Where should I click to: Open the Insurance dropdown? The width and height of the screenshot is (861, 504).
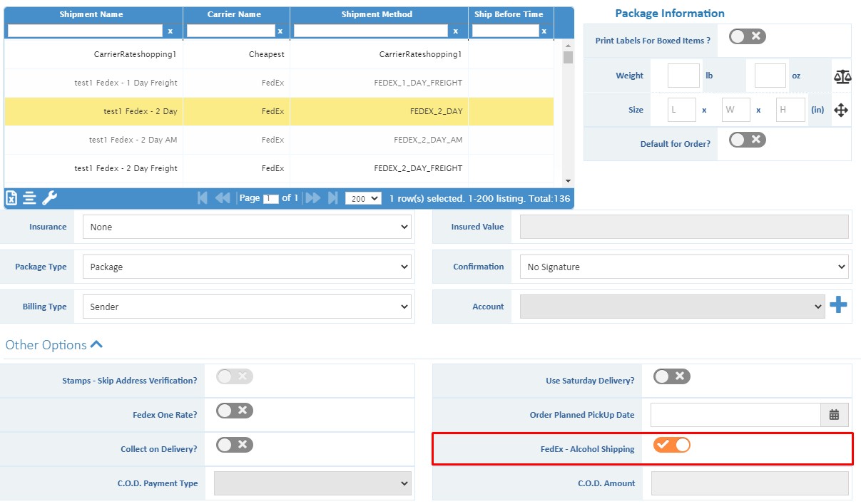(x=247, y=227)
